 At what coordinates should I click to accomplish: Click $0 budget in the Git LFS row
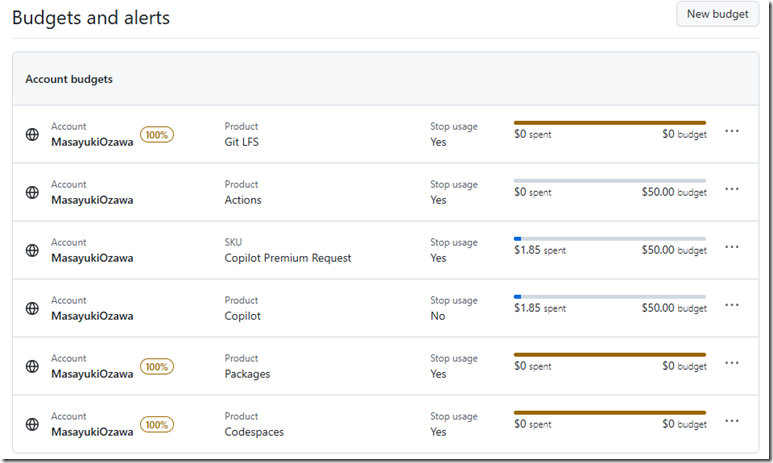point(684,134)
